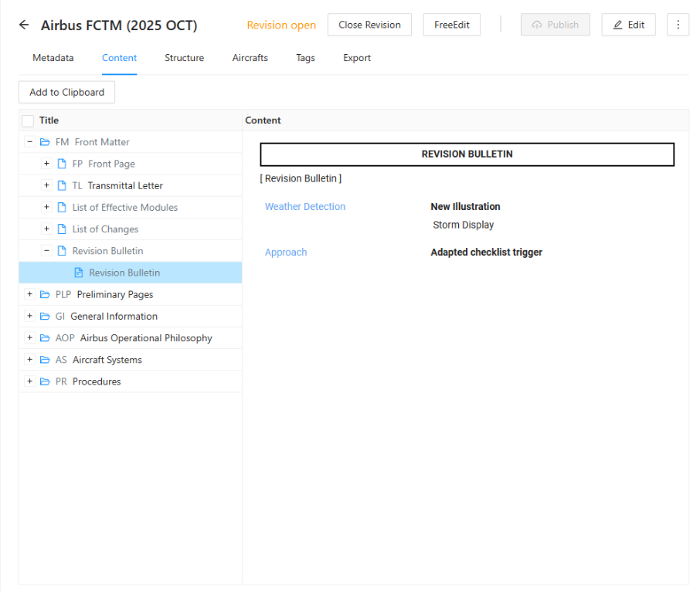Viewport: 700px width, 593px height.
Task: Click the General Information folder icon
Action: [x=45, y=317]
